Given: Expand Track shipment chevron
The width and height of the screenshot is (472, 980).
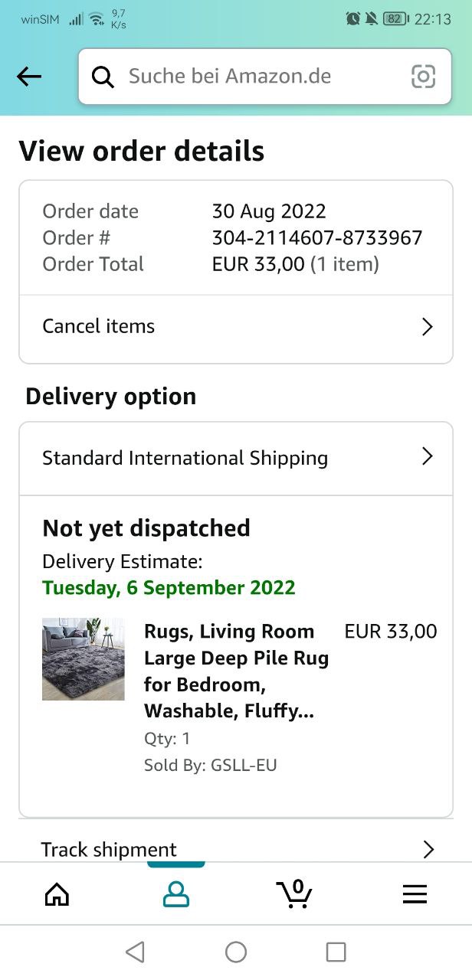Looking at the screenshot, I should click(428, 849).
